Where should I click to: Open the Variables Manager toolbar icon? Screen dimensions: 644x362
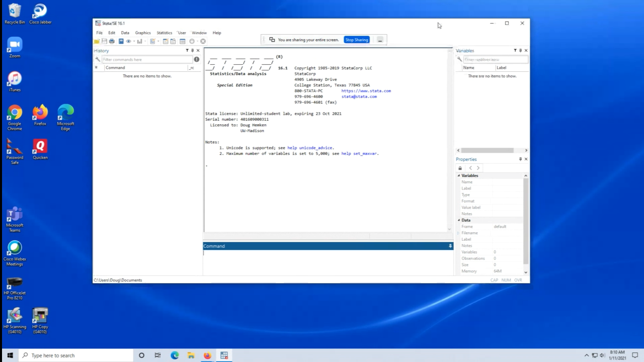coord(183,41)
